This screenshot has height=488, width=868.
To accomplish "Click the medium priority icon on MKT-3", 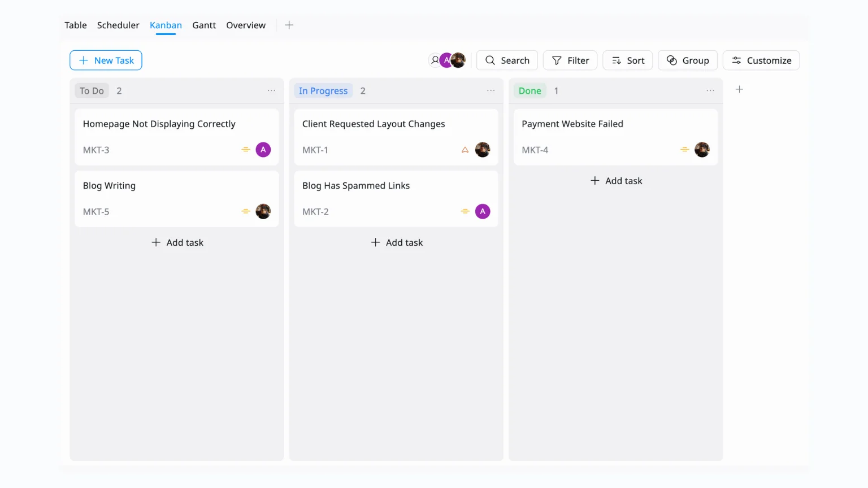I will (x=246, y=150).
